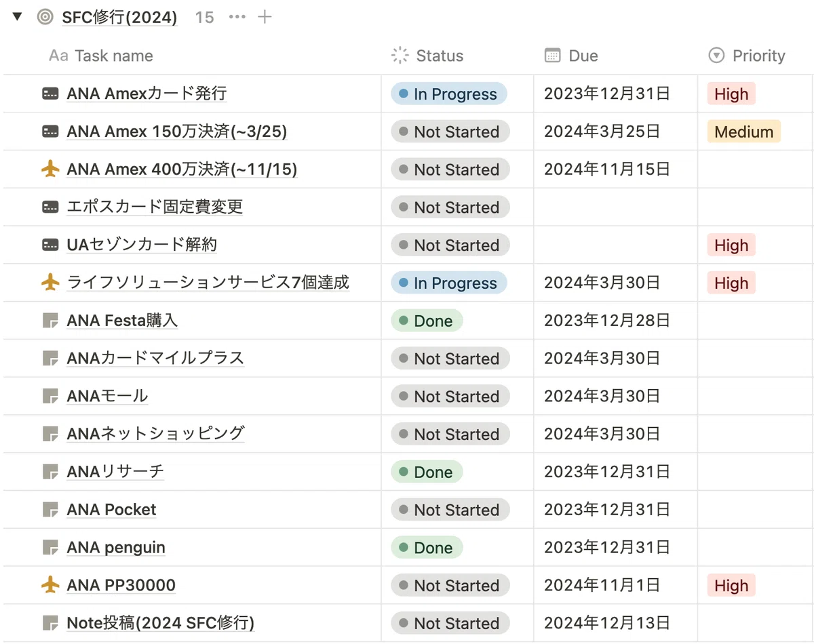Click the target icon beside SFC修行(2024)

click(45, 17)
